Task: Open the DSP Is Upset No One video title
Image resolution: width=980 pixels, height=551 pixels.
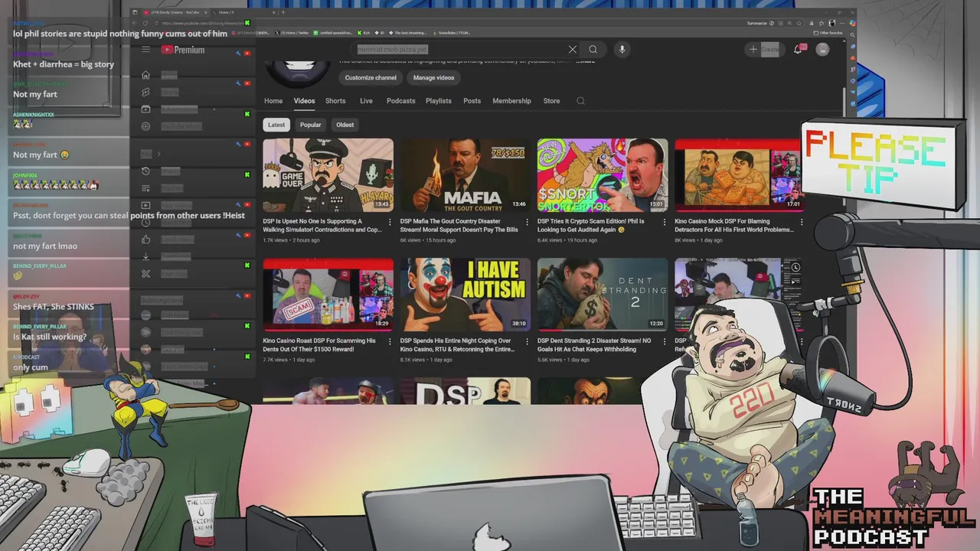Action: tap(322, 225)
